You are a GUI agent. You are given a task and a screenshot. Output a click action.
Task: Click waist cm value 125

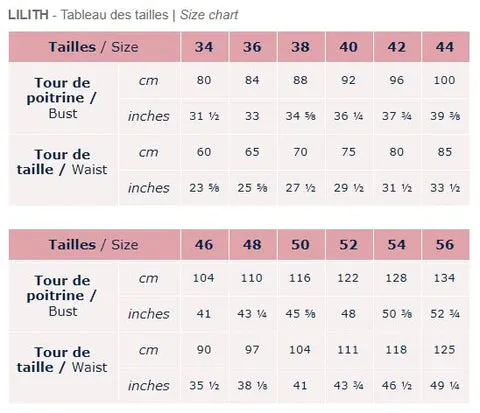(444, 350)
